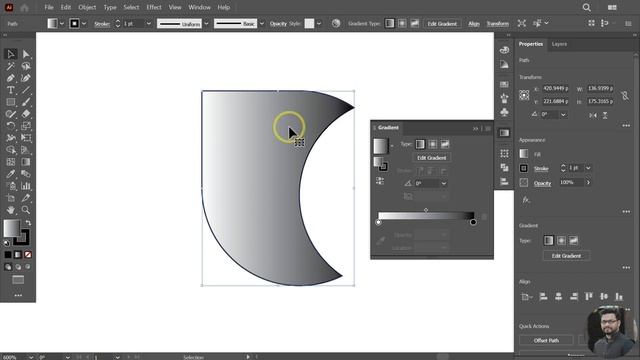Screen dimensions: 640x360
Task: Open gradient angle dropdown in Gradient panel
Action: click(444, 184)
